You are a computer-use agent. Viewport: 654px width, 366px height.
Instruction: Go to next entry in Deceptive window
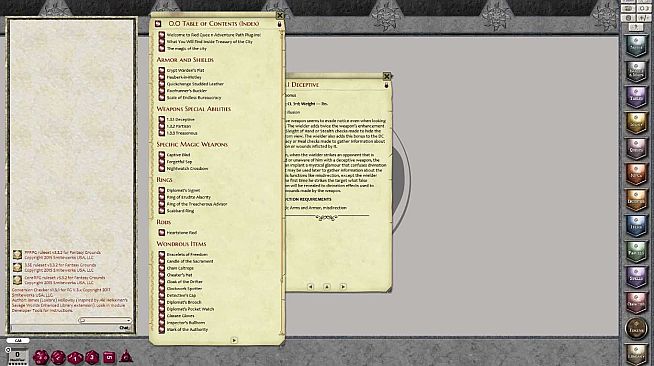coord(343,286)
